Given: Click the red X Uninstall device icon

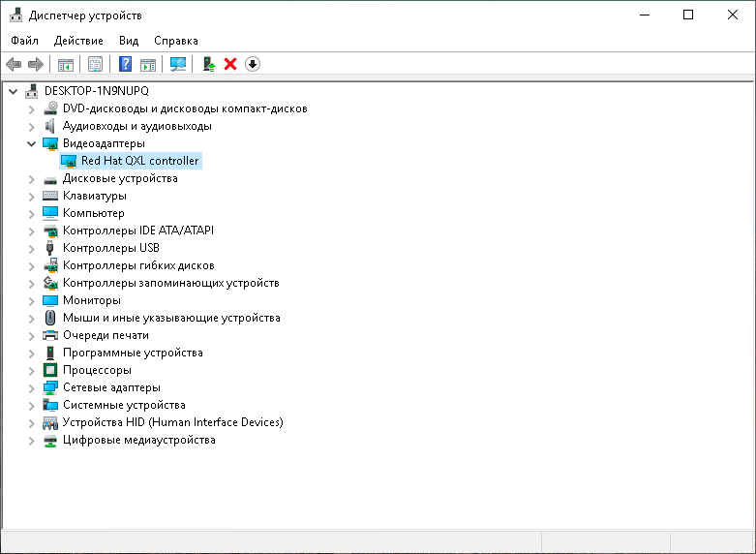Looking at the screenshot, I should click(x=230, y=64).
